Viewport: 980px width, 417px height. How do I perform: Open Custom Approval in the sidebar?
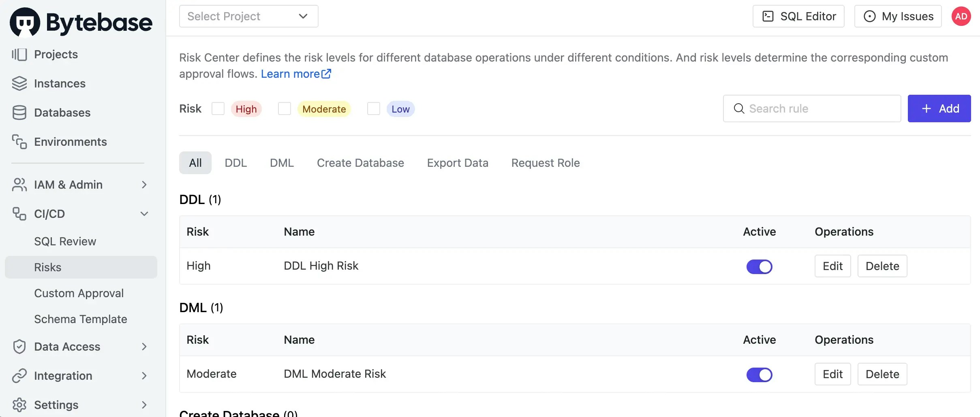pos(79,293)
